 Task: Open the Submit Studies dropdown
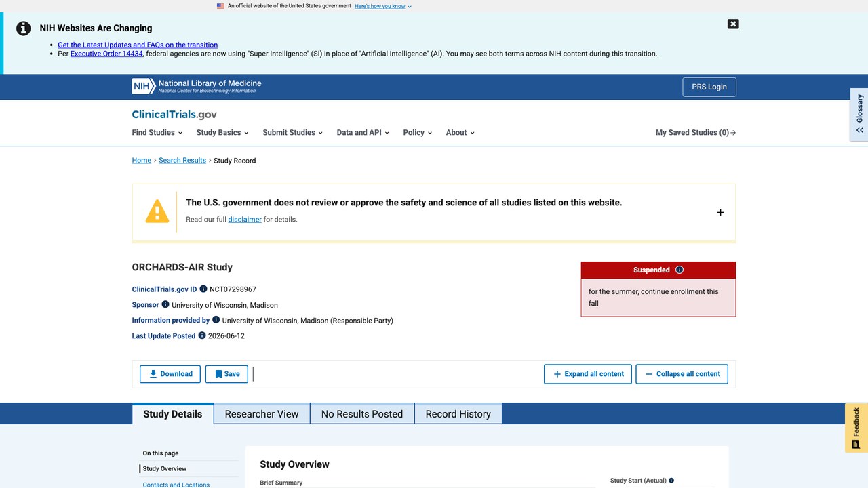pos(292,132)
